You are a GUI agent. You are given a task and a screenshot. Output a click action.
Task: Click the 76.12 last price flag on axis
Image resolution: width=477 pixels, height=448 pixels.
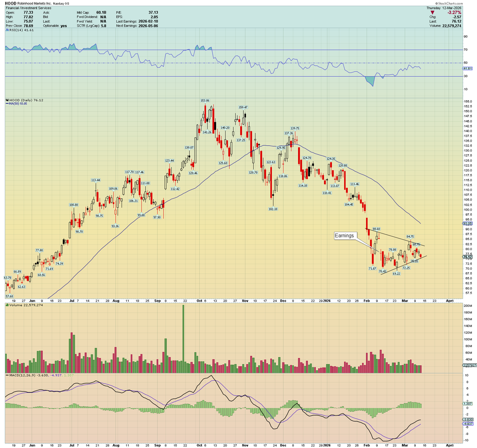click(467, 257)
